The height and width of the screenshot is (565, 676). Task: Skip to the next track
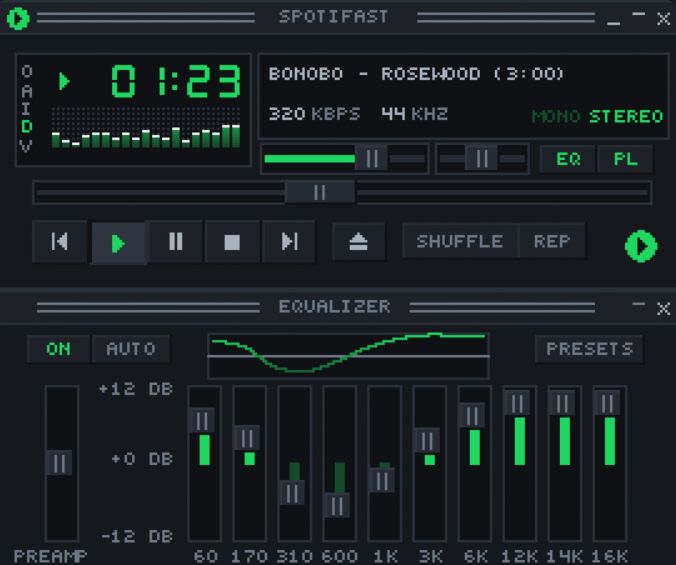point(289,241)
